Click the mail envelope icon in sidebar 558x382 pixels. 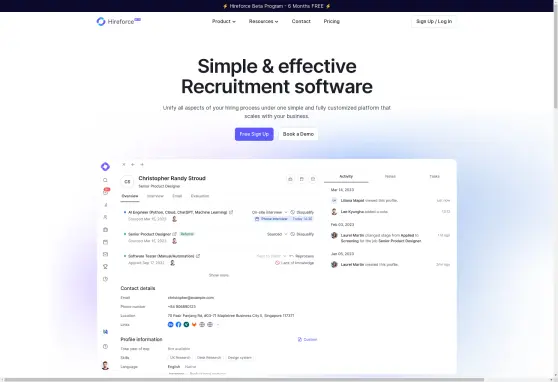coord(105,254)
